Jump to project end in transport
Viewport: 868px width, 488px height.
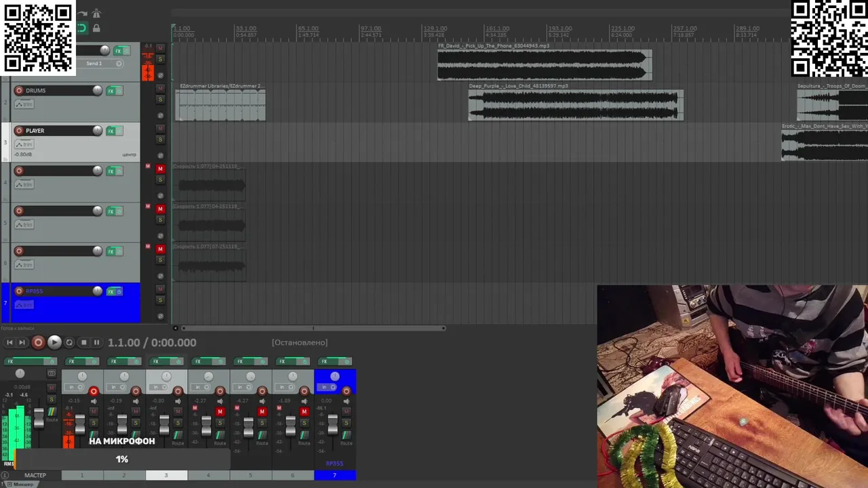[22, 343]
